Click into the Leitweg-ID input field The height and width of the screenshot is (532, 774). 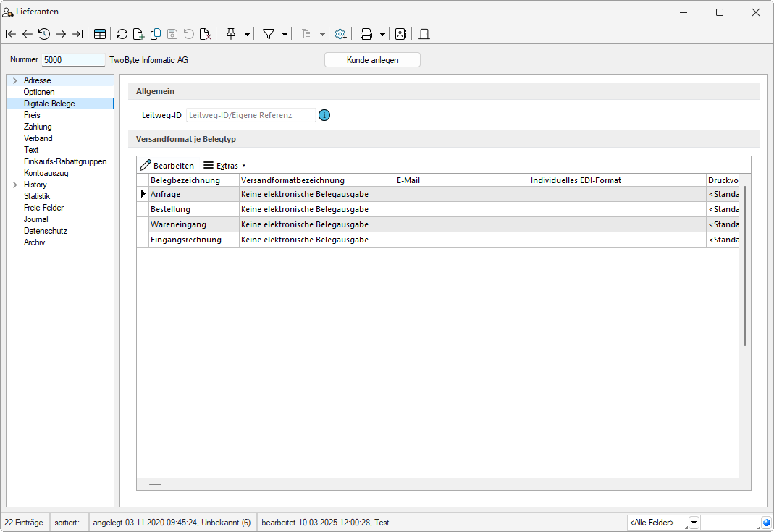coord(251,115)
